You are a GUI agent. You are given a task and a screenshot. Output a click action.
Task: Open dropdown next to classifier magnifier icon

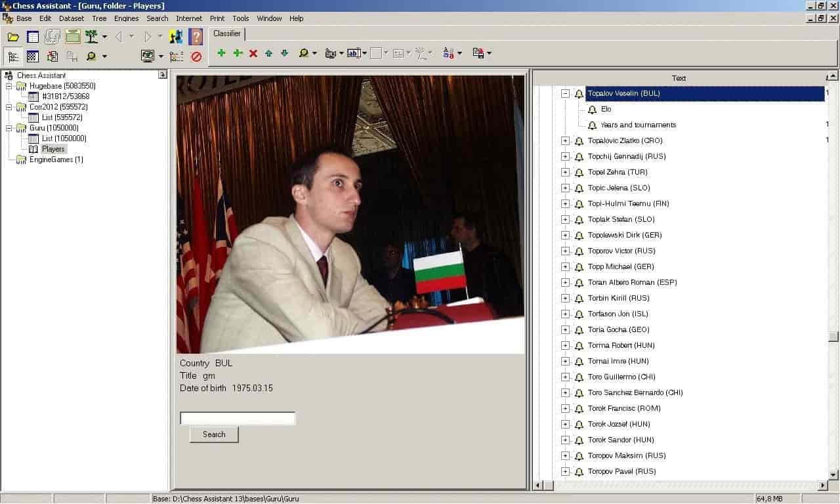314,53
